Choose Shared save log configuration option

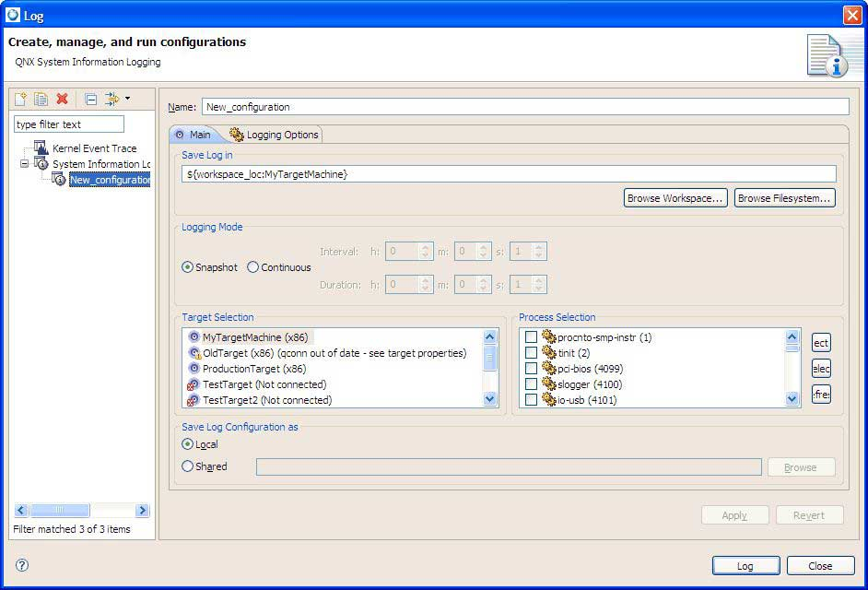pos(188,466)
